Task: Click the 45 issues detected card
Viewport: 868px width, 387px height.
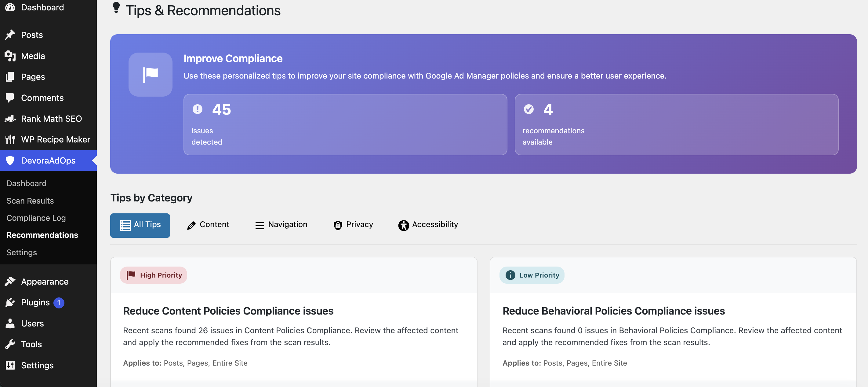Action: [x=345, y=124]
